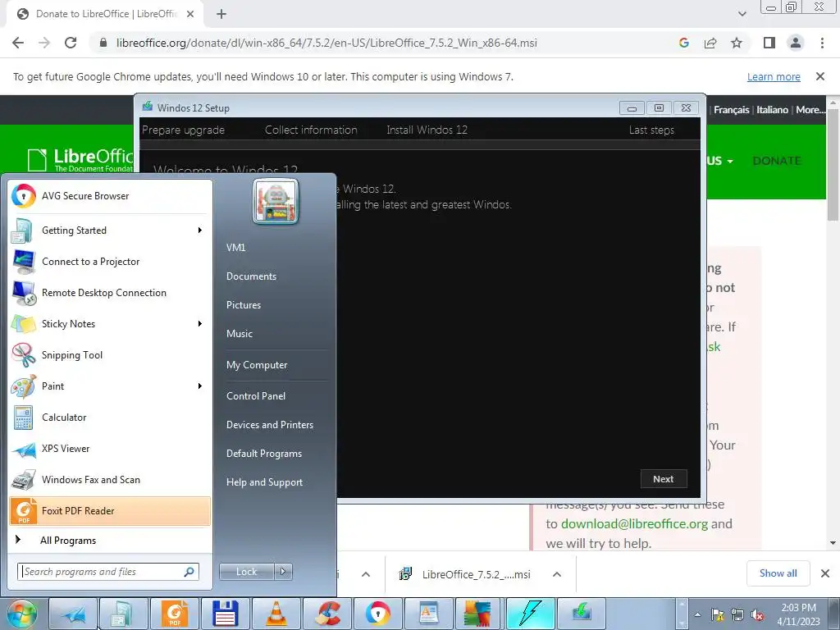Open AVG Secure Browser from Start menu
840x630 pixels.
111,196
